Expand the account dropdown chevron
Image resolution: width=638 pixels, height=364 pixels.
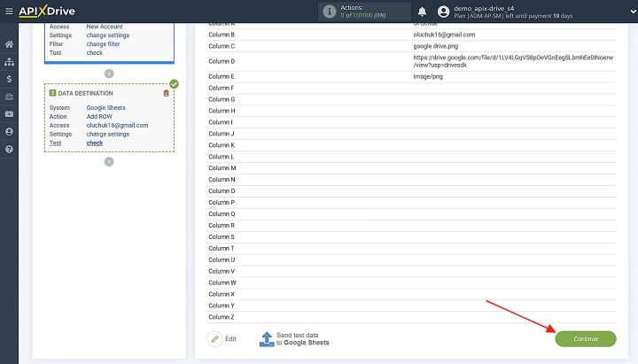[x=633, y=12]
